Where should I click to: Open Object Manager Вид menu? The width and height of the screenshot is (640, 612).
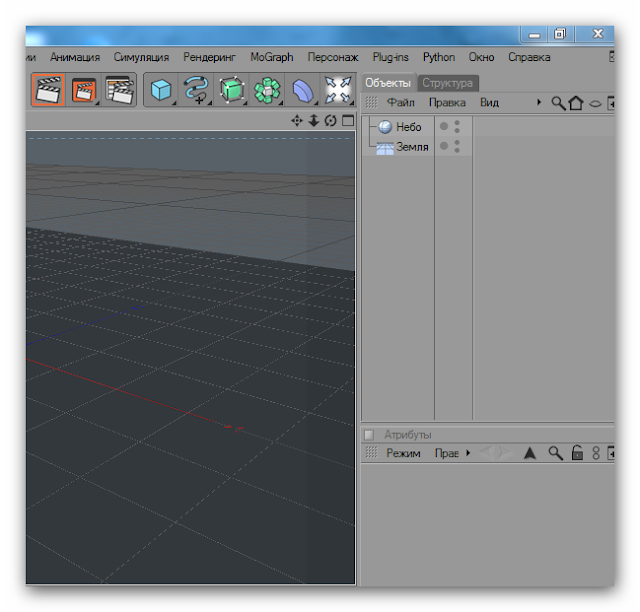489,102
